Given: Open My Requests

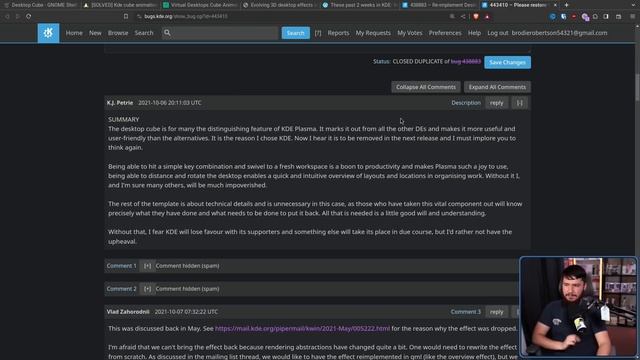Looking at the screenshot, I should click(x=373, y=33).
